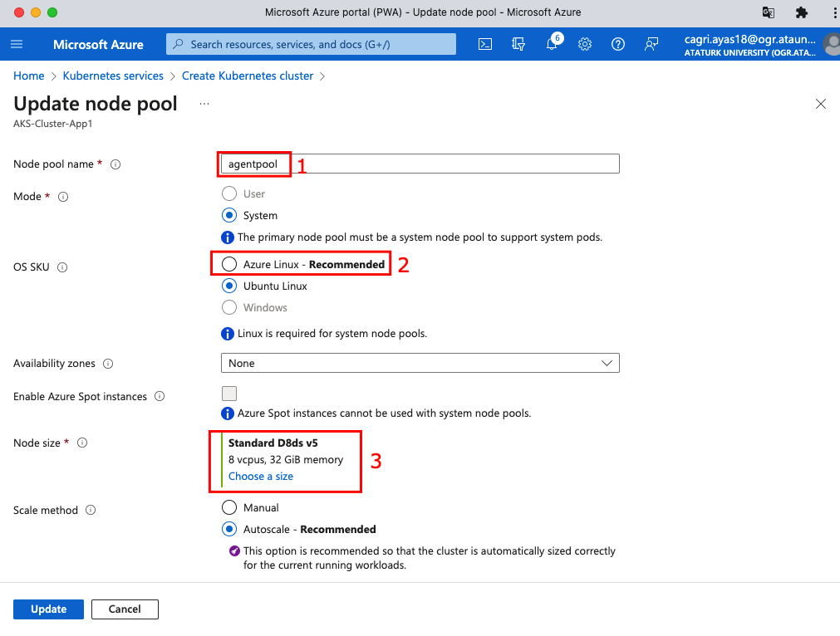Viewport: 840px width, 636px height.
Task: Click the Cancel button
Action: [x=125, y=609]
